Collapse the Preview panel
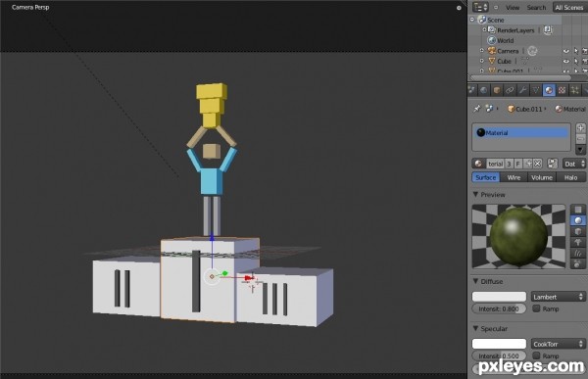 [x=475, y=194]
